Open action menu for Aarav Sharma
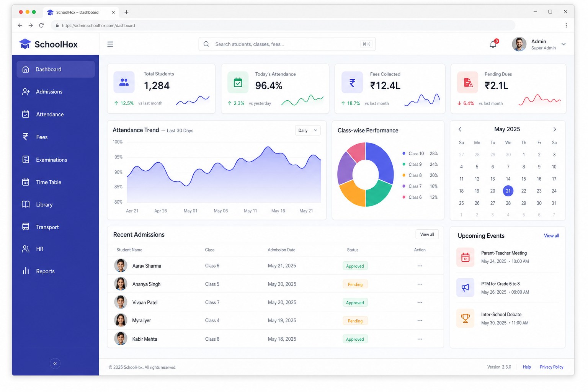The width and height of the screenshot is (588, 392). 420,266
